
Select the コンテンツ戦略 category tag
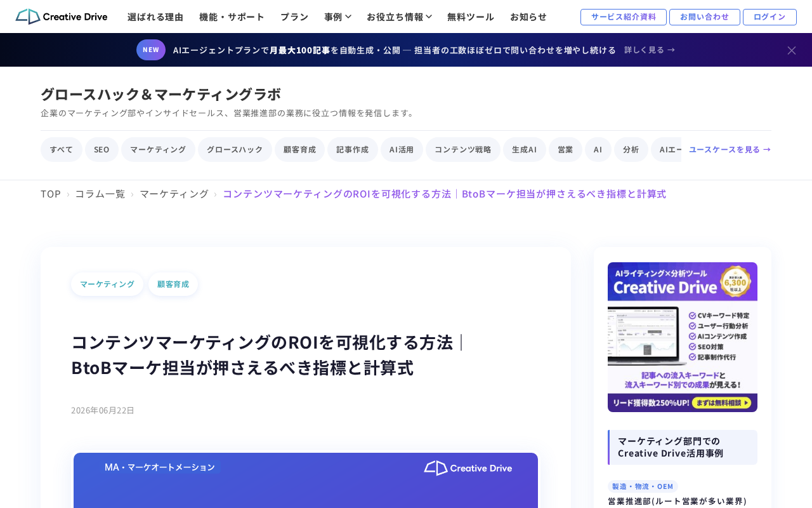(x=463, y=150)
